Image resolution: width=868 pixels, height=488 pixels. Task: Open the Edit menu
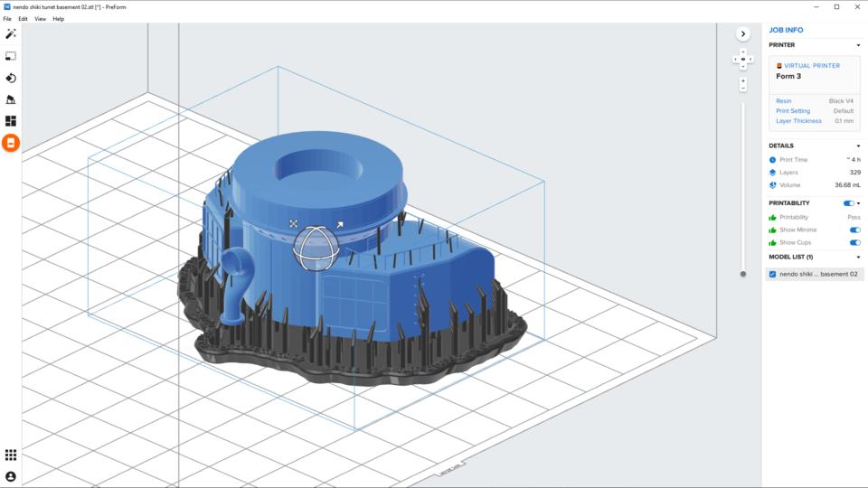[23, 19]
